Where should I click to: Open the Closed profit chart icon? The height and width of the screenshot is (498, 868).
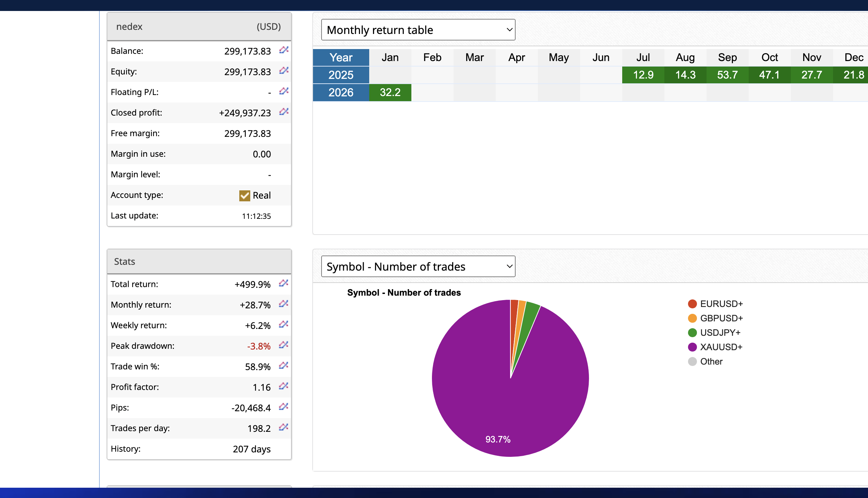pos(283,112)
